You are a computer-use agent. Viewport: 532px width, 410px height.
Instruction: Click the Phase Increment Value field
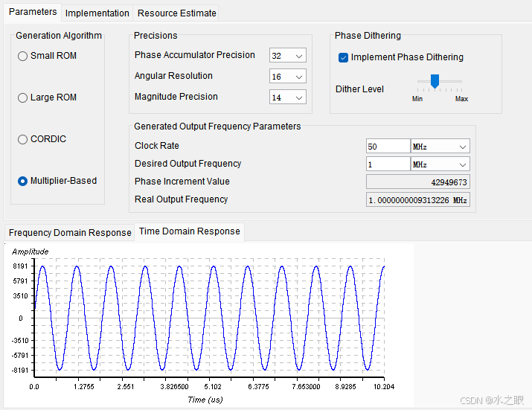(418, 182)
